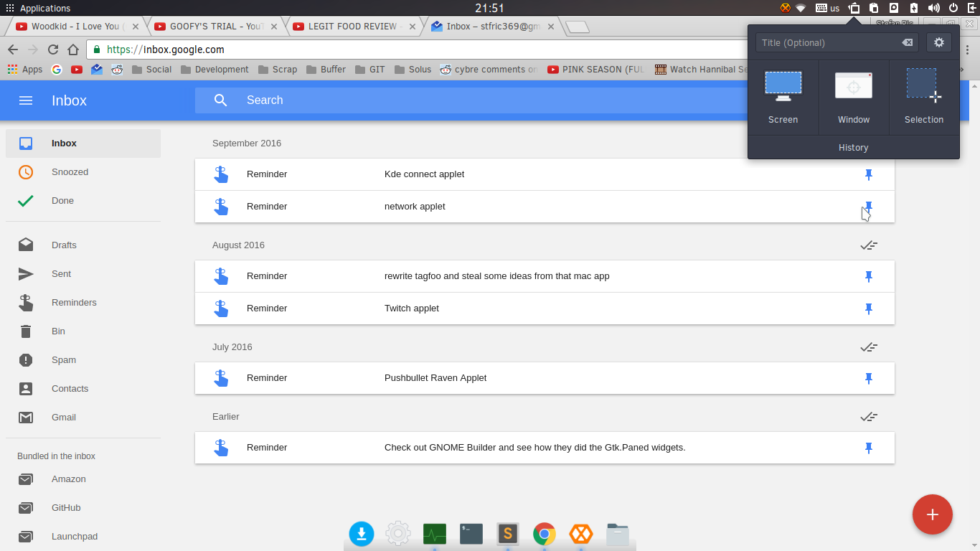Open the Amazon bundle
Screen dimensions: 980x551
pyautogui.click(x=83, y=479)
